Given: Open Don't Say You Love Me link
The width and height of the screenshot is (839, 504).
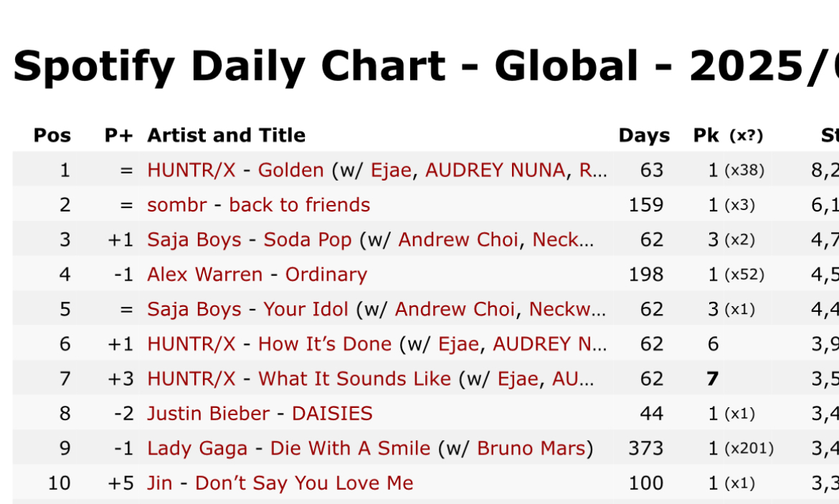Looking at the screenshot, I should tap(304, 483).
